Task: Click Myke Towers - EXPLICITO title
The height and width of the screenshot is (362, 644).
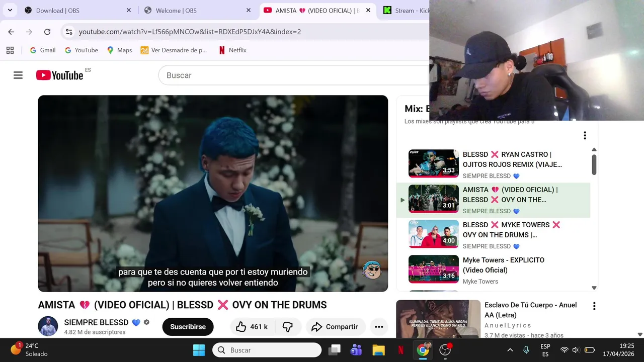Action: [x=504, y=265]
